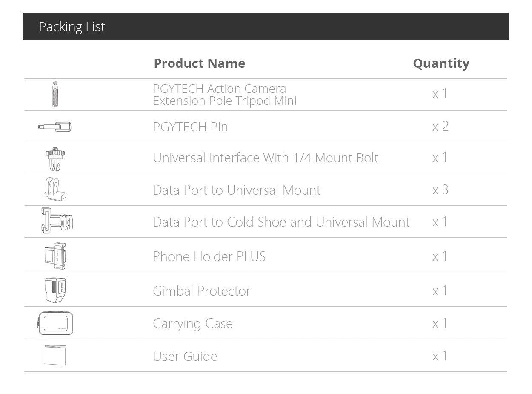Click the 1/4 mount bolt interface icon

[55, 158]
